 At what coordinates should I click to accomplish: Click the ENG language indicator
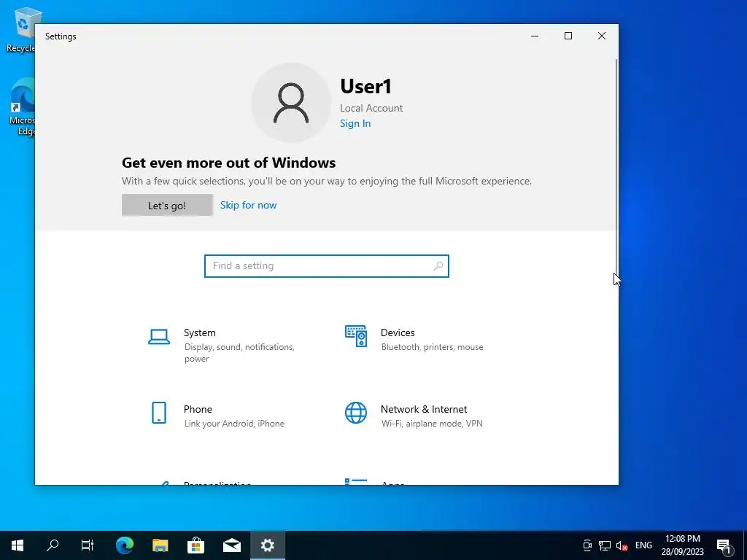(x=643, y=545)
